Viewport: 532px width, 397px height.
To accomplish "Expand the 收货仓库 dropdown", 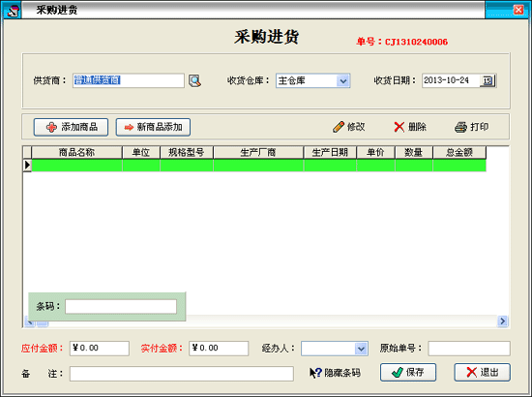I will [x=343, y=80].
